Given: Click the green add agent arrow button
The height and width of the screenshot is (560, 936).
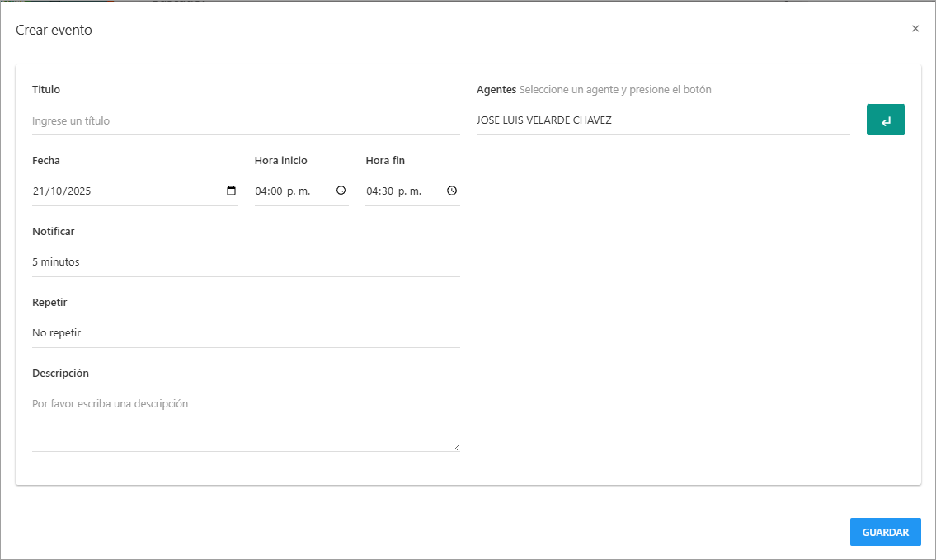Looking at the screenshot, I should [x=885, y=120].
